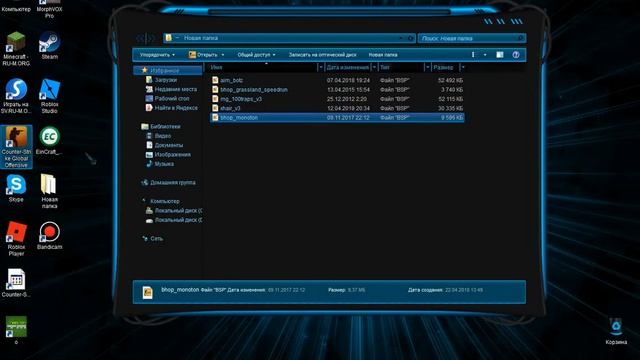Click the aim_botz file icon
Image resolution: width=640 pixels, height=360 pixels.
click(x=215, y=80)
